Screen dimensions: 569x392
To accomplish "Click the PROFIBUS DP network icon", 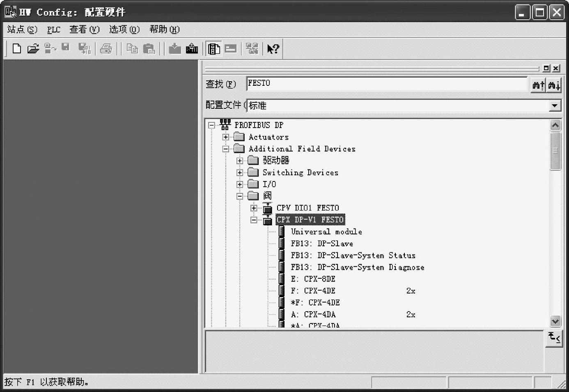I will coord(225,125).
